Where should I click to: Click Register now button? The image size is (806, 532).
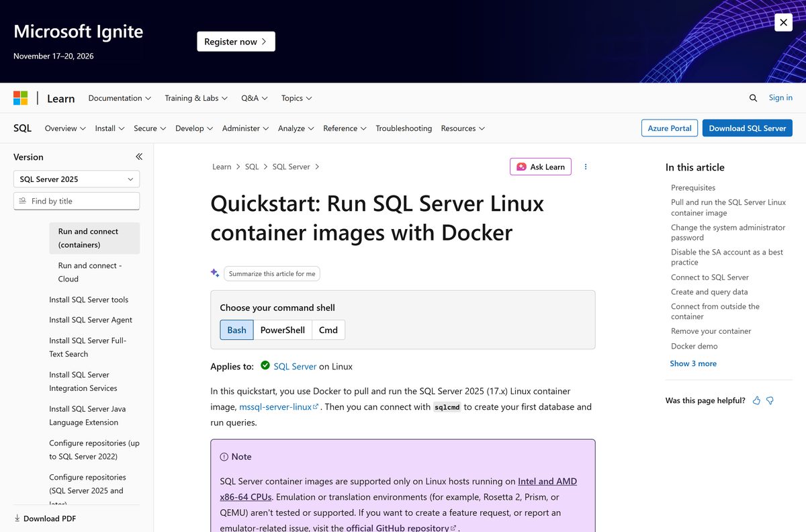point(236,42)
